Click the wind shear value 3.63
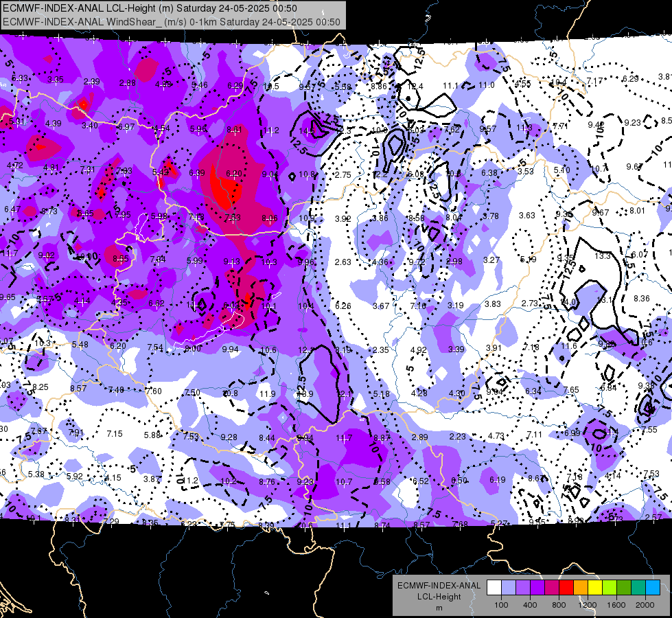The width and height of the screenshot is (672, 618). [527, 215]
